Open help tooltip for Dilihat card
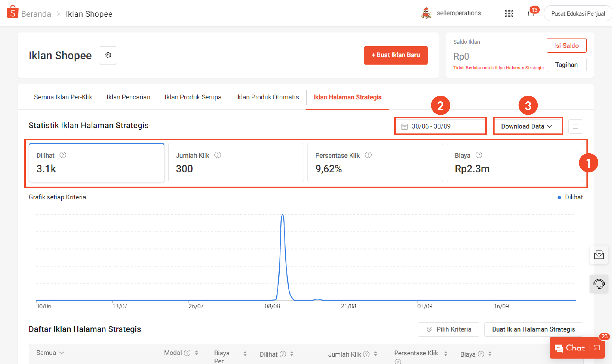 [x=63, y=155]
